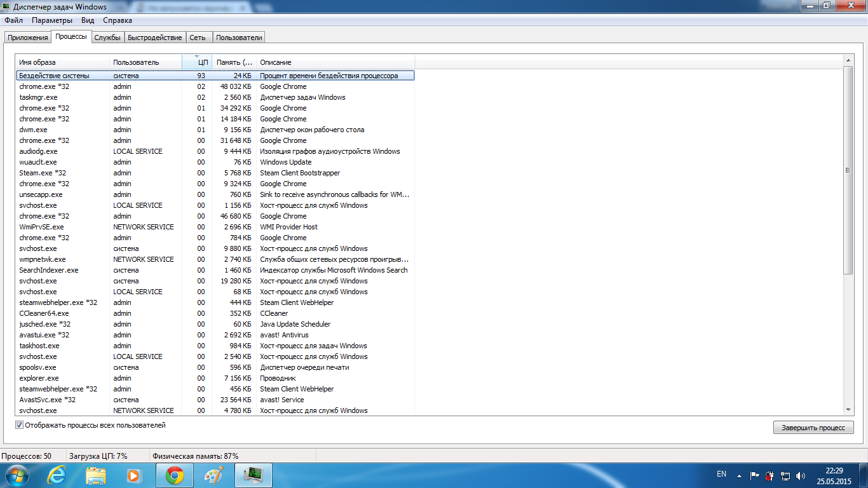Click steamwebhelper.exe row with 444 КБ

point(215,302)
